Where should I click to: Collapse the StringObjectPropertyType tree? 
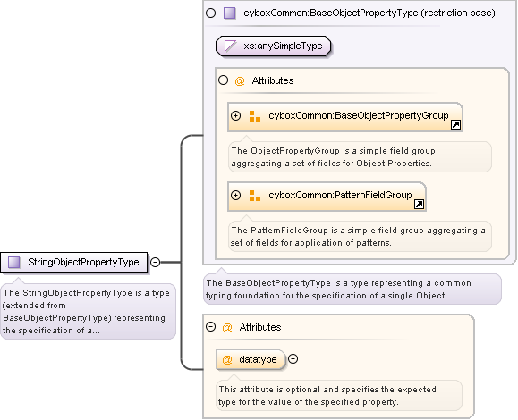click(155, 263)
